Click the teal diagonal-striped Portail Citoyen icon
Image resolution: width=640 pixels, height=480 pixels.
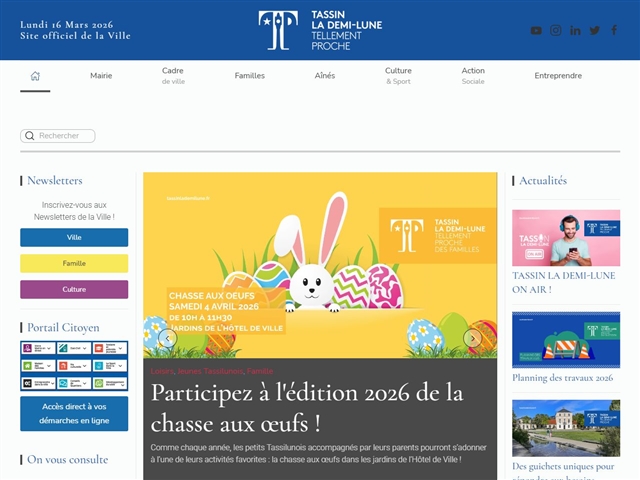(63, 348)
